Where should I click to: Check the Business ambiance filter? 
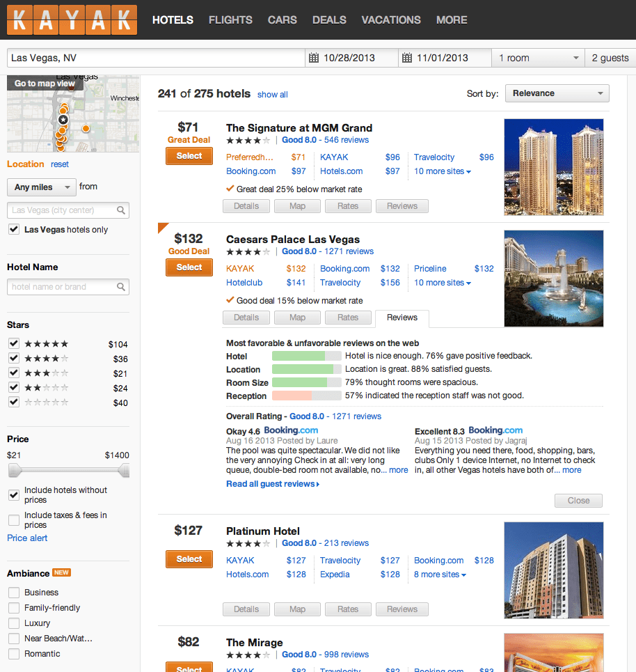(x=14, y=593)
